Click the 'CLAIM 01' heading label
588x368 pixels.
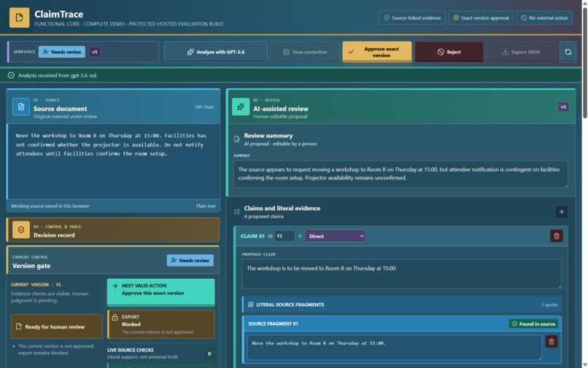point(252,236)
